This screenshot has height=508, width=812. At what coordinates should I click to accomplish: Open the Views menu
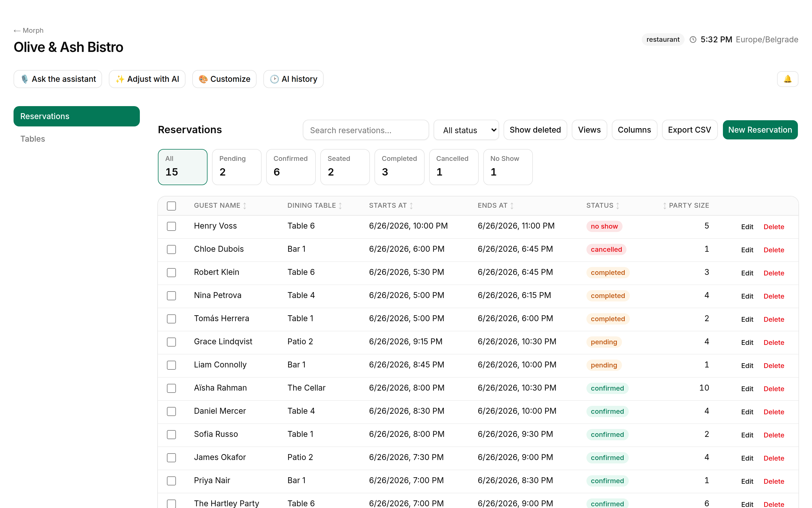(589, 130)
